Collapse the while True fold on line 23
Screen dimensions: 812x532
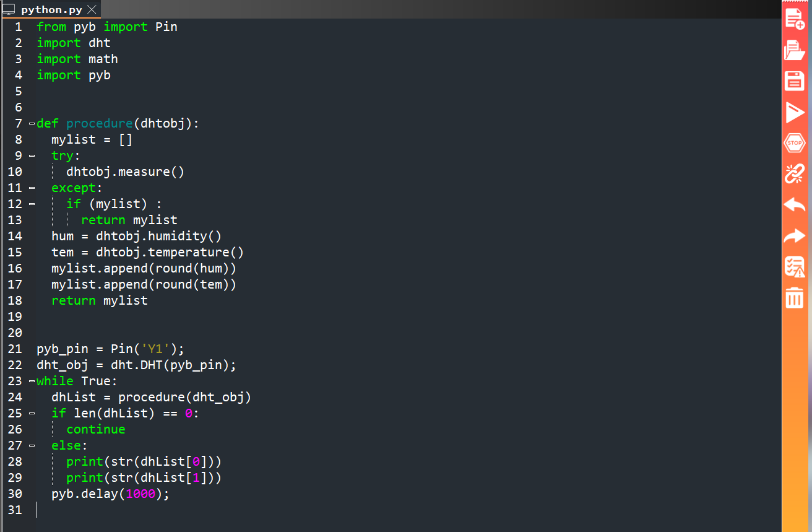(x=32, y=382)
